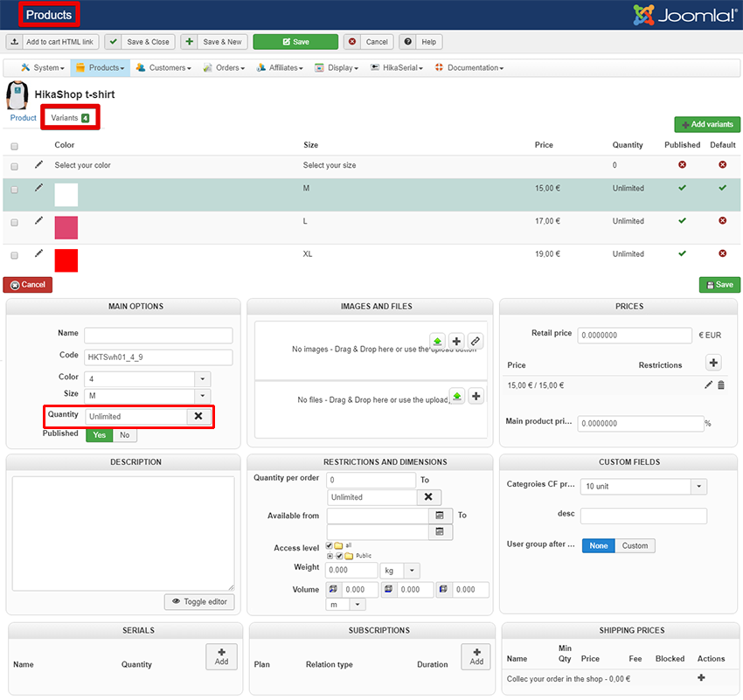The image size is (743, 700).
Task: Click the upload image green arrow icon
Action: pyautogui.click(x=437, y=341)
